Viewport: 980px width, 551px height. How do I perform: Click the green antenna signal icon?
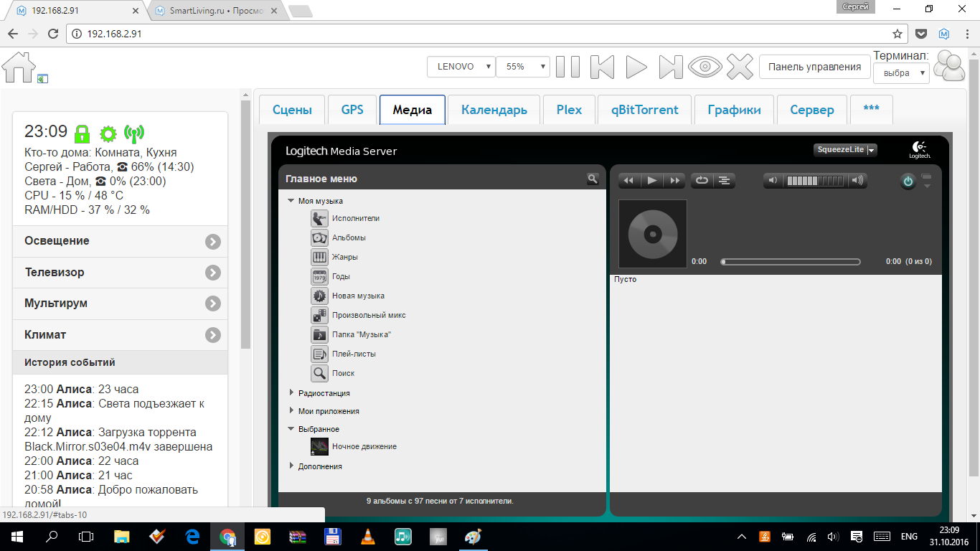click(134, 133)
